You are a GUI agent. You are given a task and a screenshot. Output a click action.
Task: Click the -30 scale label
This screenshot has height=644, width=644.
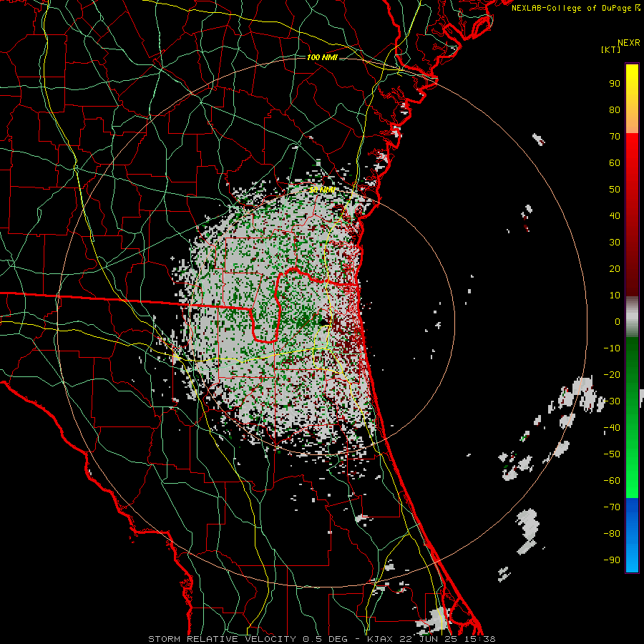(612, 401)
